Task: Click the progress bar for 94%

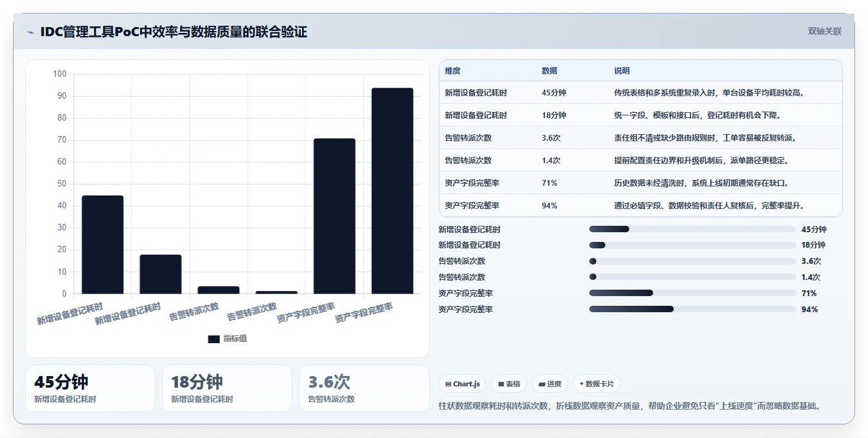Action: coord(692,310)
